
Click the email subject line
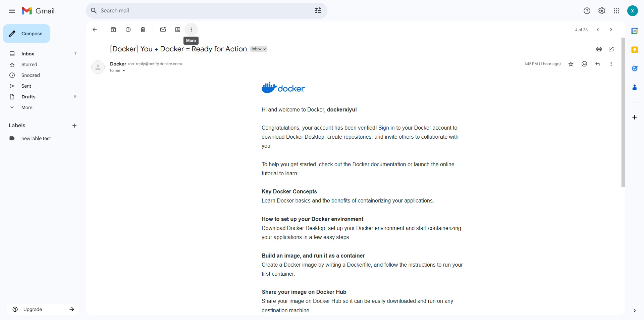(178, 49)
